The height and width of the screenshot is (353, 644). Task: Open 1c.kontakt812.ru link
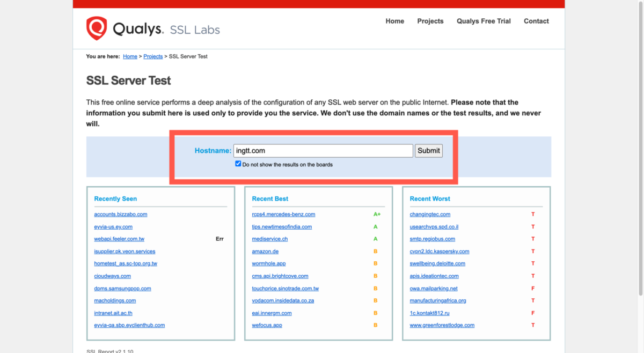(429, 313)
